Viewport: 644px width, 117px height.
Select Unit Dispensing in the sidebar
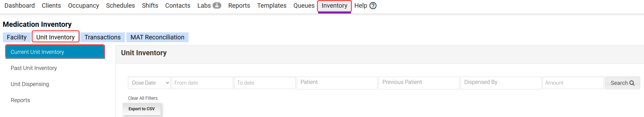30,84
